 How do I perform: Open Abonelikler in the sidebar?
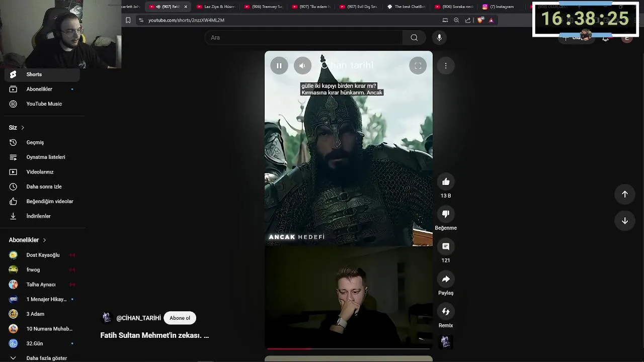pyautogui.click(x=42, y=89)
